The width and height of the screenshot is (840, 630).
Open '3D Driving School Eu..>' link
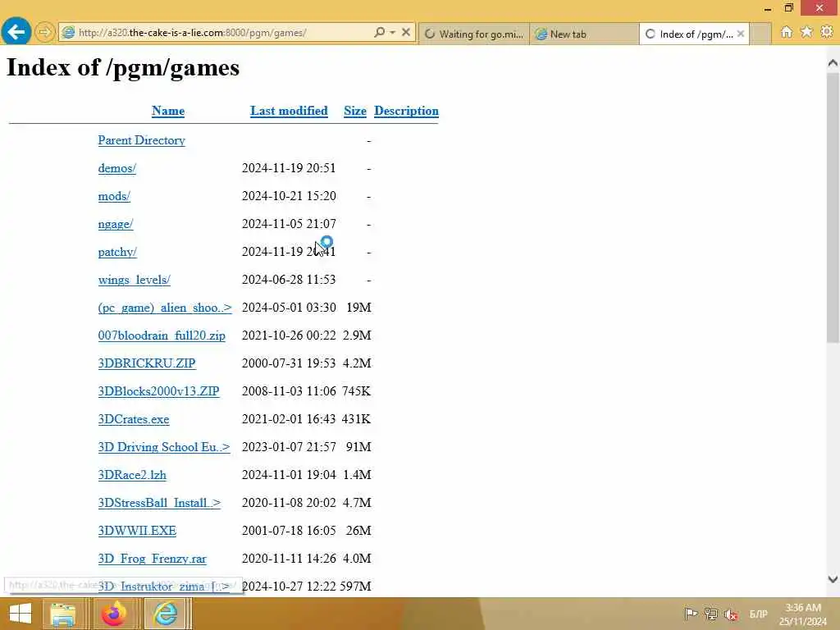[x=164, y=447]
